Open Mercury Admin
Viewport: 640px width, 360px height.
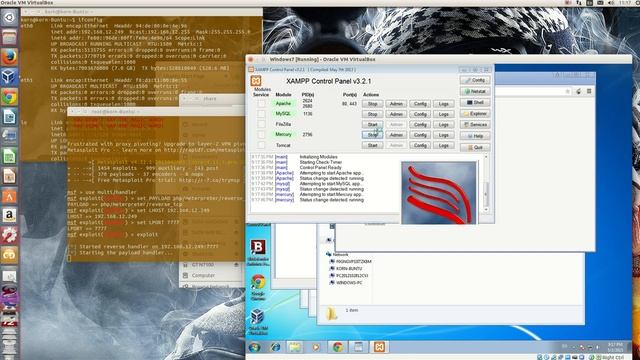click(396, 135)
